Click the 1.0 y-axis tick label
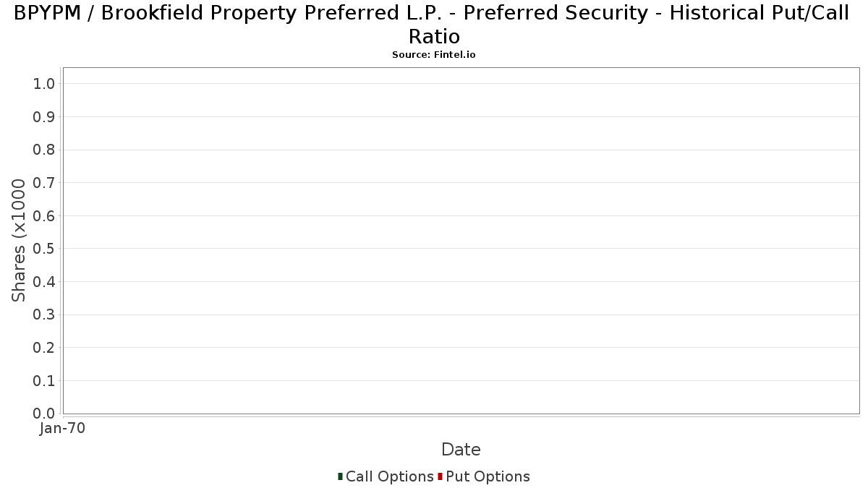 pos(44,84)
